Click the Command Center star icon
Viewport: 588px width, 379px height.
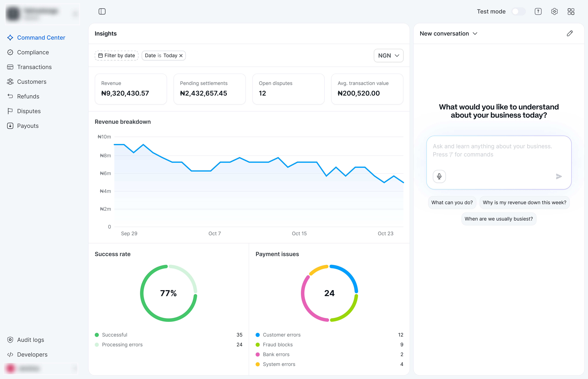pyautogui.click(x=10, y=38)
